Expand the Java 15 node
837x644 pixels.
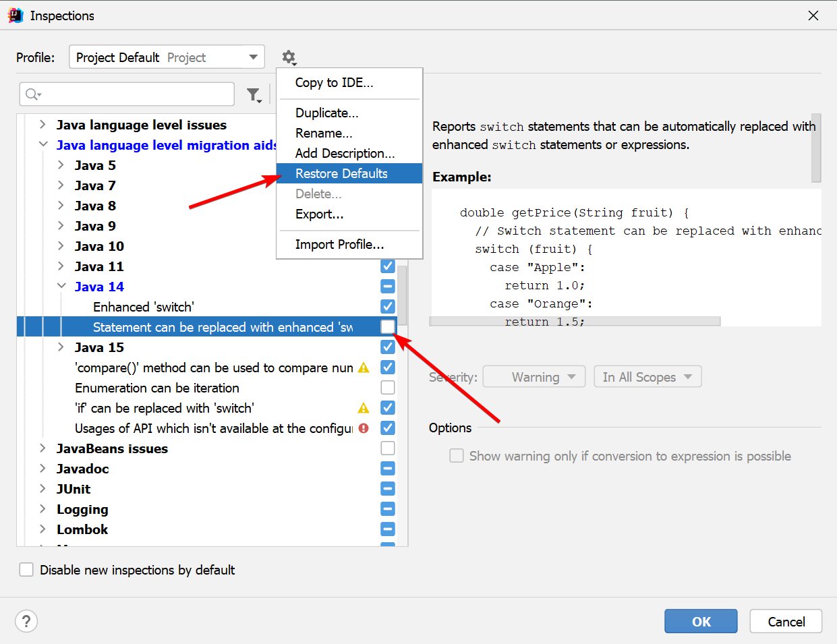61,347
